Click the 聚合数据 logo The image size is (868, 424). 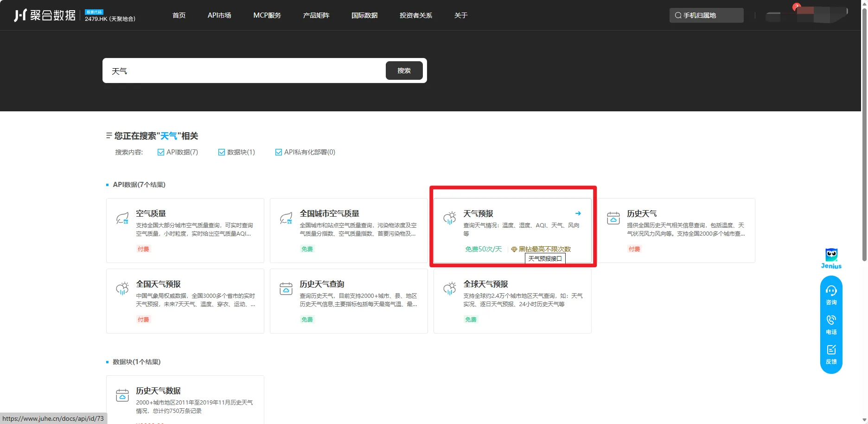click(x=45, y=15)
